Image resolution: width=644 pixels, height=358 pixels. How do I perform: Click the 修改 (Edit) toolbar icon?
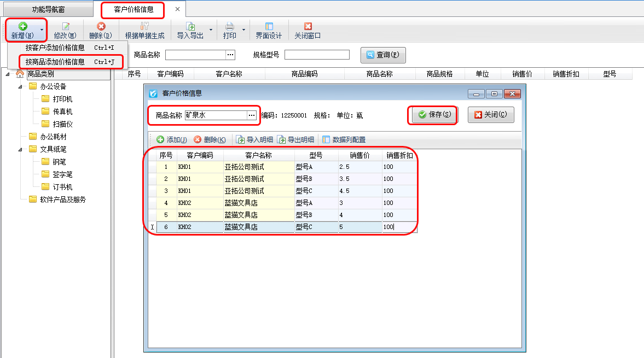(65, 26)
